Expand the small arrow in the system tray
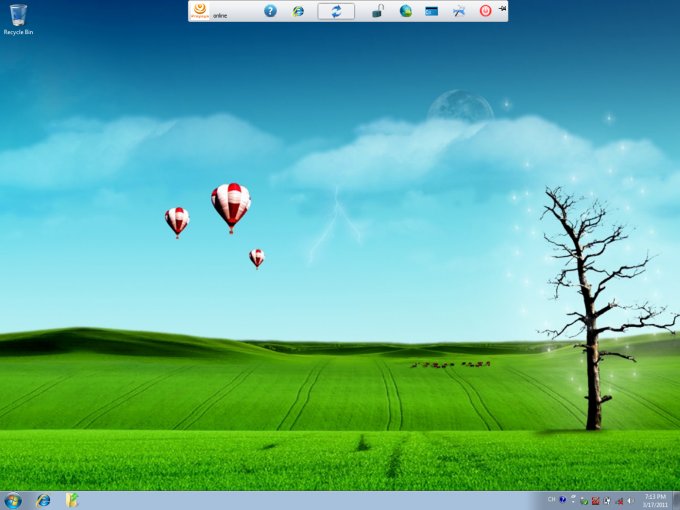 click(x=574, y=499)
